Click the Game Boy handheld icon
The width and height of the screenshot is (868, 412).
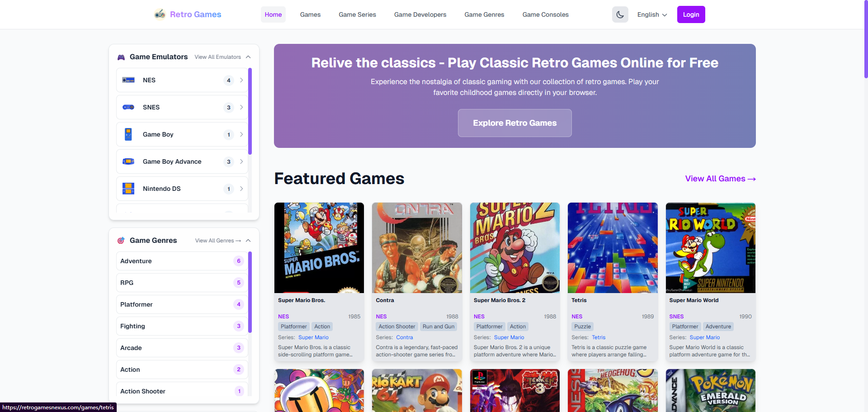[x=128, y=134]
